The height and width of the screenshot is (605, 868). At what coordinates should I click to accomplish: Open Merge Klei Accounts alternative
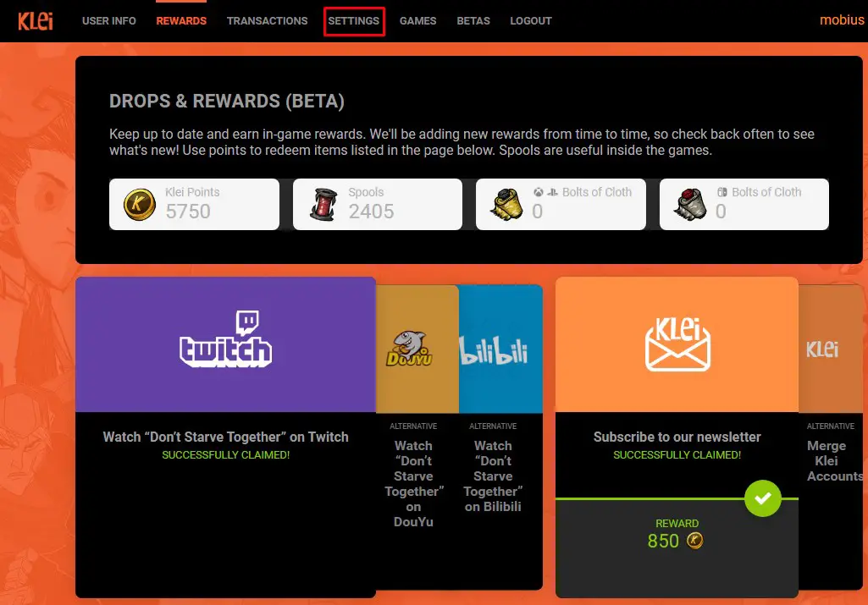pos(834,460)
